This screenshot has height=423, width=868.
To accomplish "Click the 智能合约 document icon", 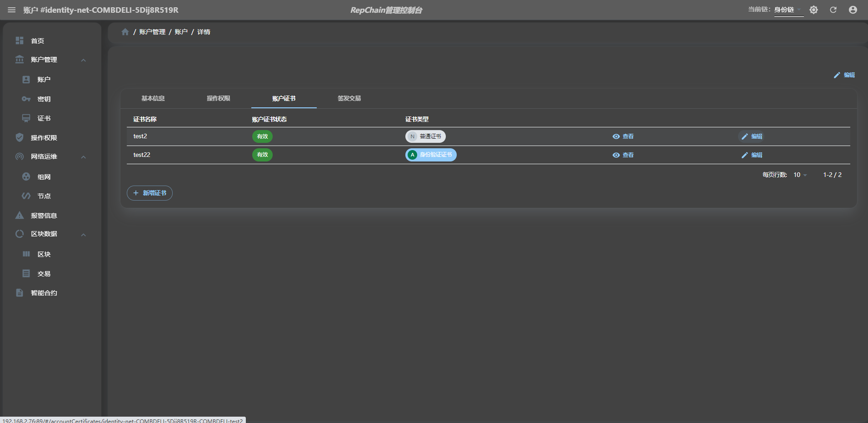I will click(x=20, y=292).
